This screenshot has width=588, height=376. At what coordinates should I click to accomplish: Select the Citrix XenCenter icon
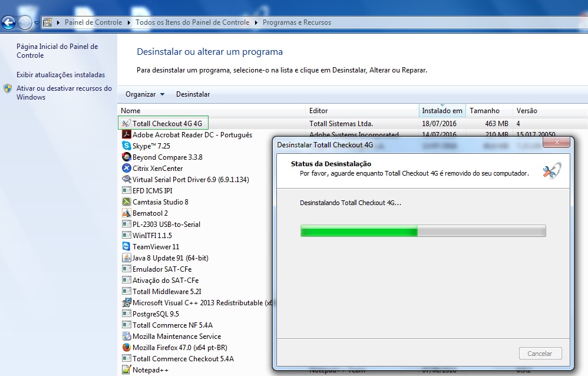click(126, 168)
